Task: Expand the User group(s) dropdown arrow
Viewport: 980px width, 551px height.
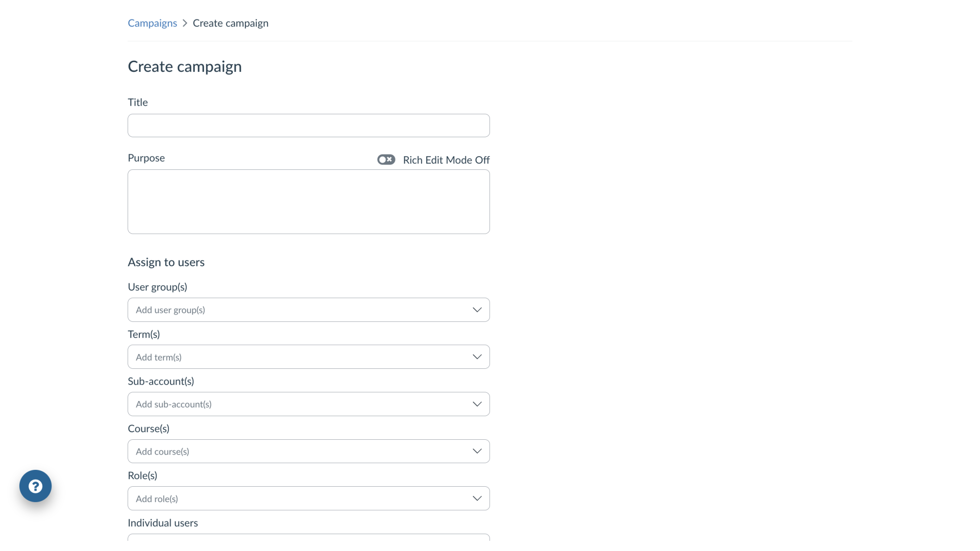Action: 477,310
